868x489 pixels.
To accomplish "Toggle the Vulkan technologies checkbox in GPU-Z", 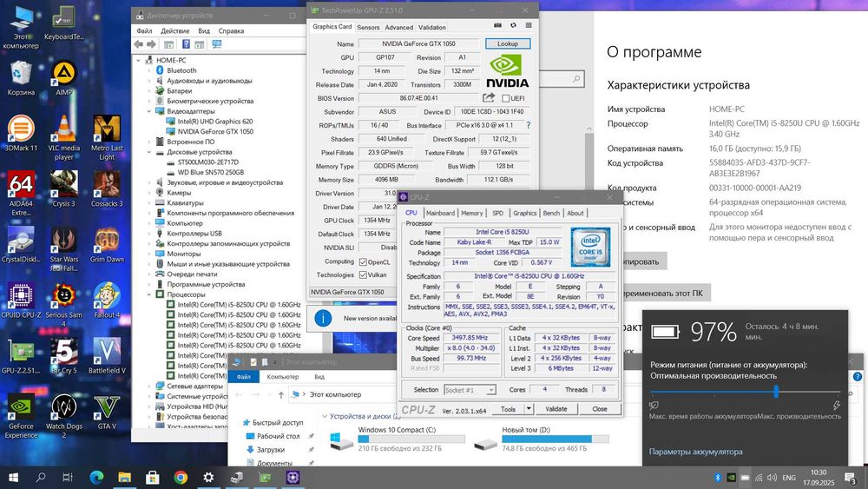I will click(x=363, y=274).
